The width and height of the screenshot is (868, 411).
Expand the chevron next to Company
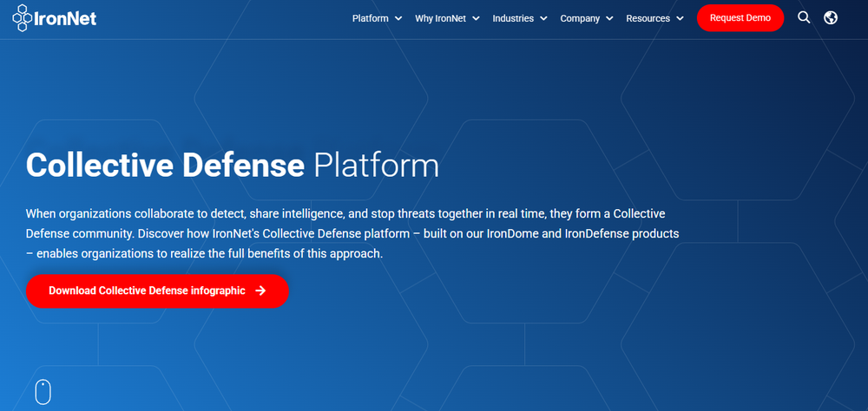click(609, 19)
